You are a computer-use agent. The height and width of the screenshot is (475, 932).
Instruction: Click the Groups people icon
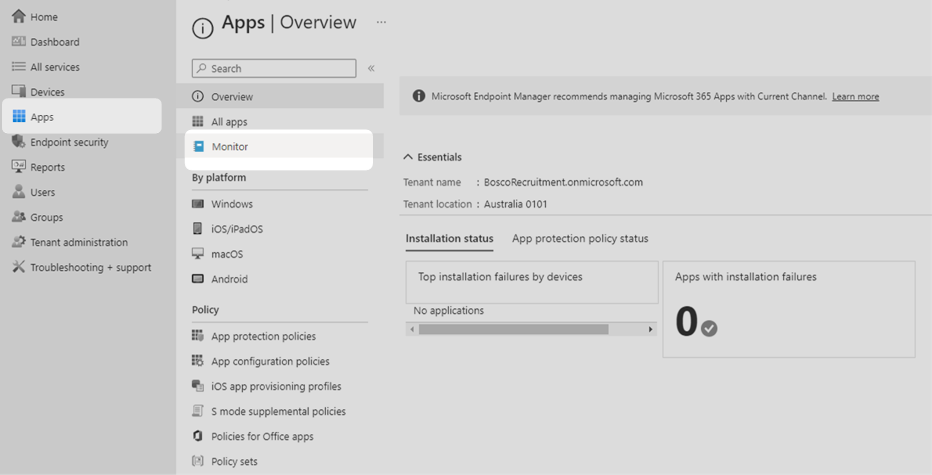pyautogui.click(x=19, y=216)
